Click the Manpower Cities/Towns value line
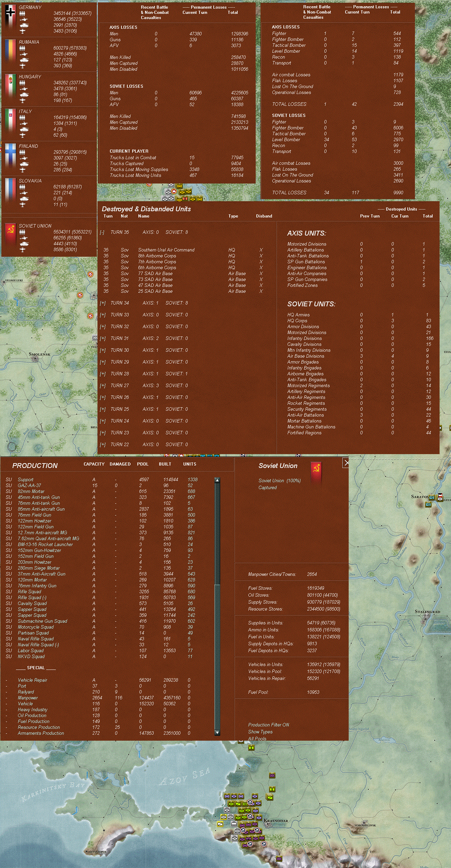The height and width of the screenshot is (868, 451). (x=282, y=575)
